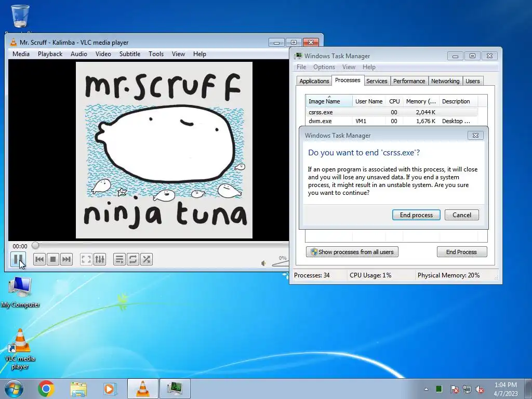Open the Subtitle menu in VLC
This screenshot has width=532, height=399.
[x=129, y=54]
